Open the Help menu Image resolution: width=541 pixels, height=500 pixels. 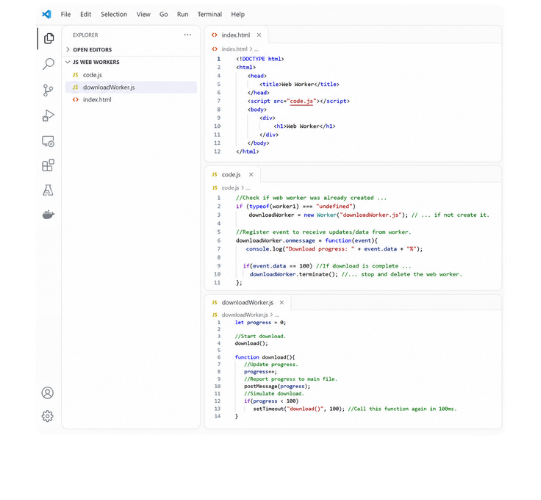point(238,14)
